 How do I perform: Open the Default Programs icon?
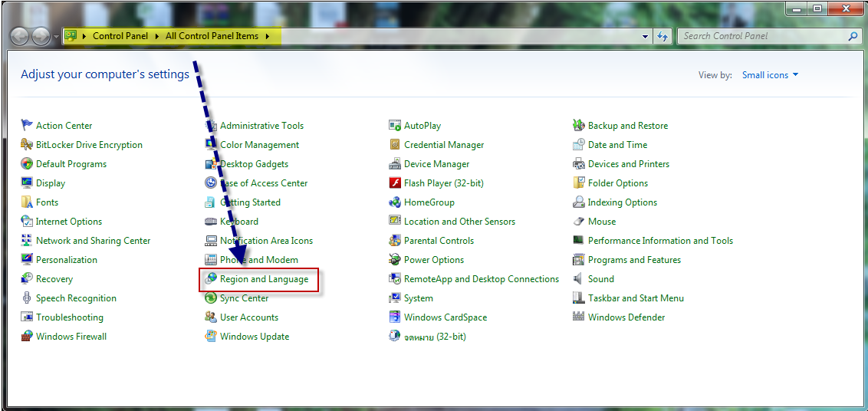click(x=27, y=164)
